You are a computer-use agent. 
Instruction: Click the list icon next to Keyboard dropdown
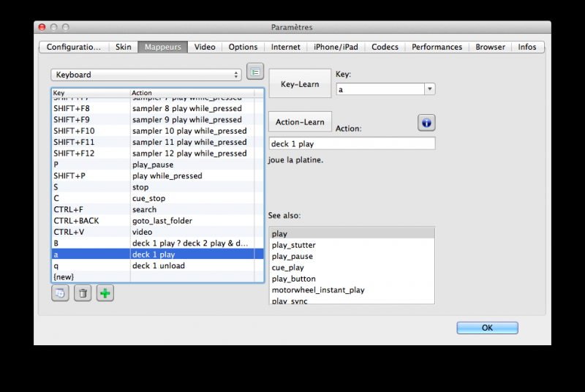click(254, 72)
